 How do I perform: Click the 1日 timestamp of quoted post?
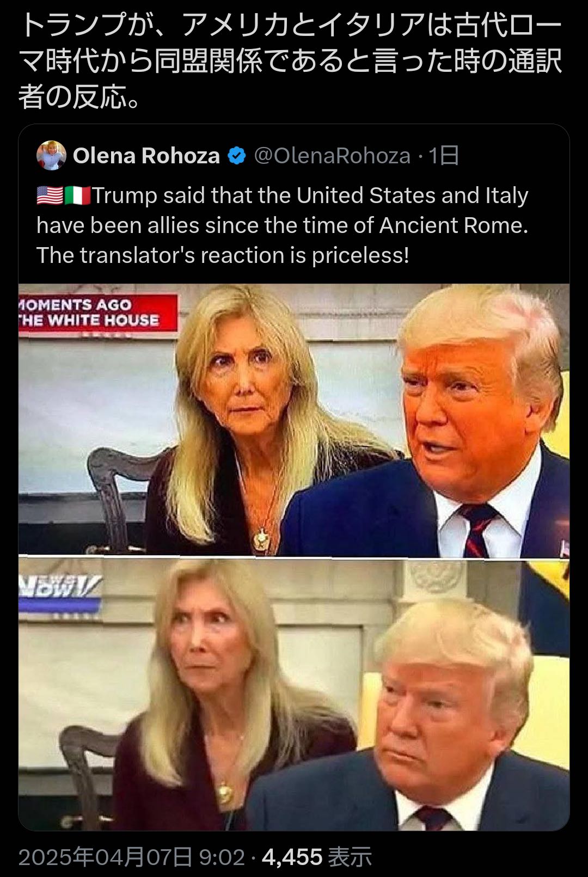443,156
